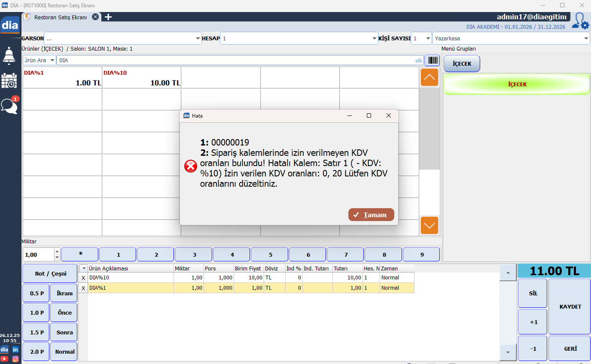Select the green İÇECEK menu group
This screenshot has width=591, height=364.
click(516, 85)
